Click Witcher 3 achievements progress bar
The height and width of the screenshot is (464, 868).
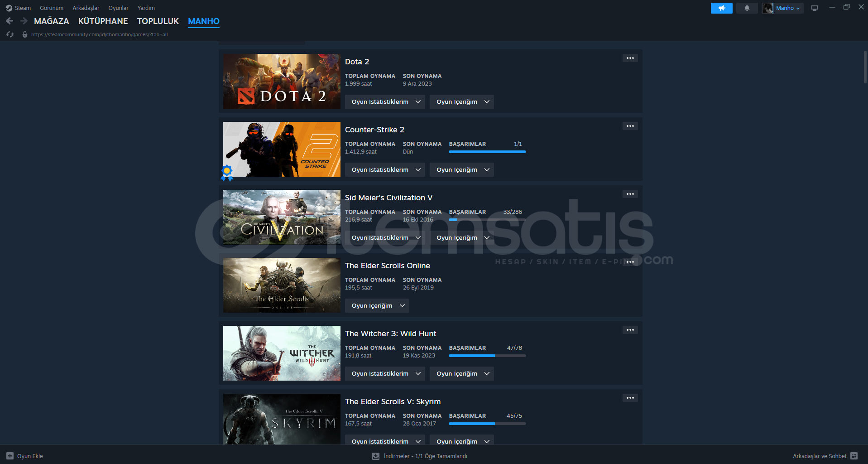[x=487, y=356]
